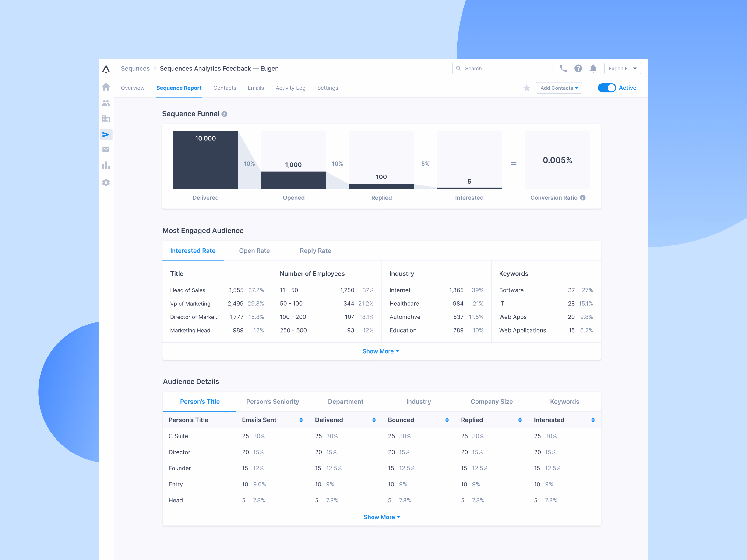Viewport: 747px width, 560px height.
Task: Star this sequence as favorite
Action: coord(526,88)
